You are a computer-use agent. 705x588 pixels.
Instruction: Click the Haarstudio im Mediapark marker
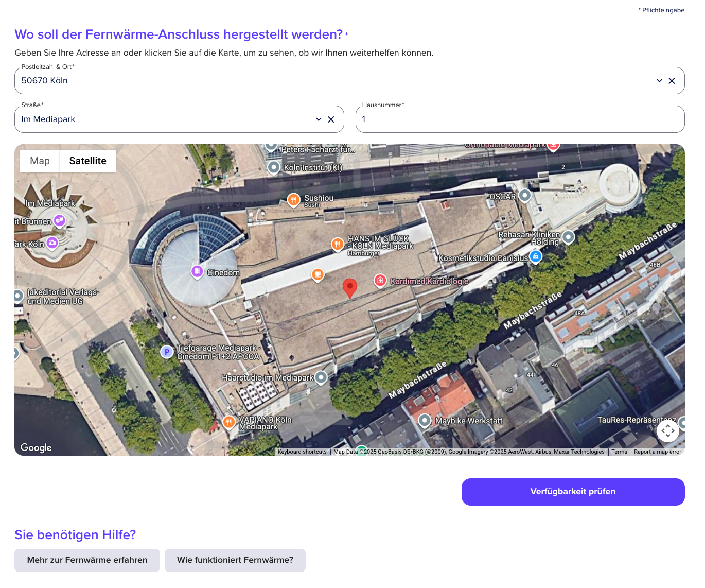[321, 378]
